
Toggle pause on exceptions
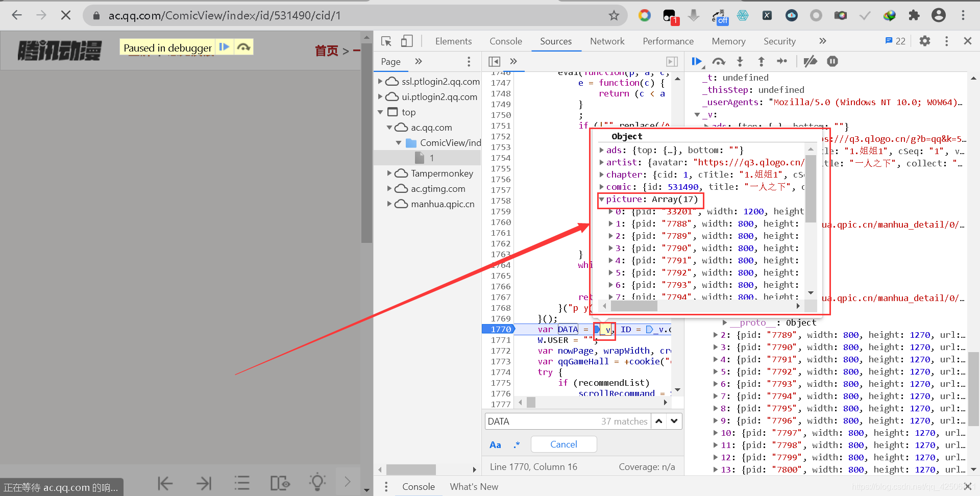pyautogui.click(x=832, y=62)
